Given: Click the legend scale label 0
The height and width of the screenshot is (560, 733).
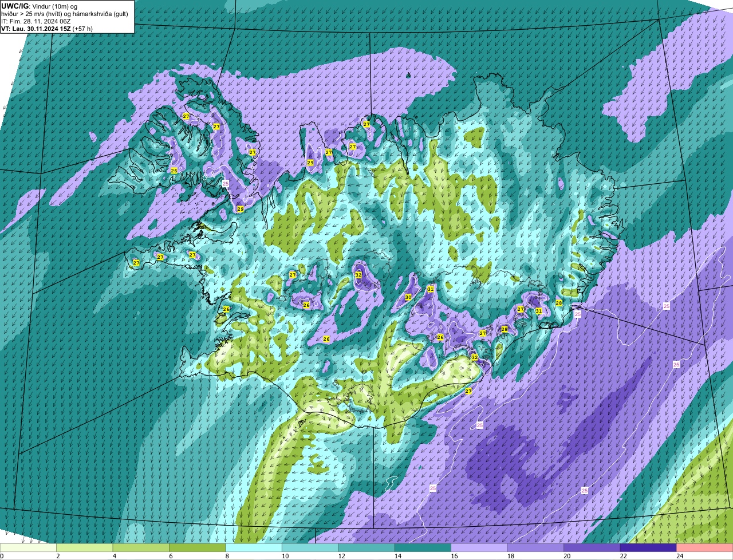Looking at the screenshot, I should [x=2, y=556].
